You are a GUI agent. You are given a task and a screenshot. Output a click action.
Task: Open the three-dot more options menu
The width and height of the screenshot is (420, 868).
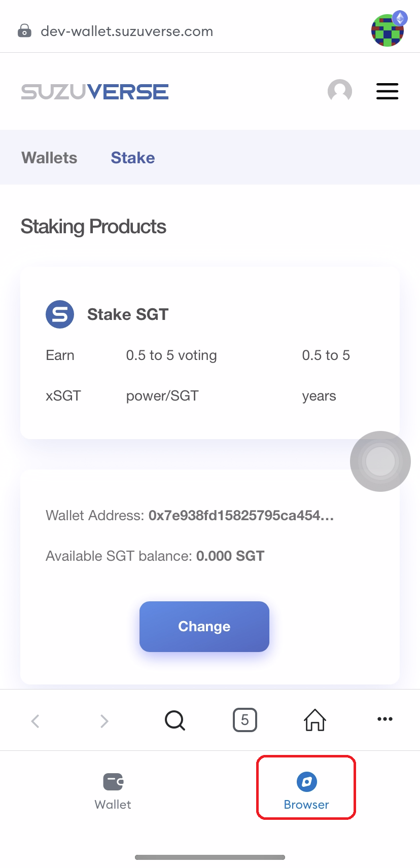[384, 719]
